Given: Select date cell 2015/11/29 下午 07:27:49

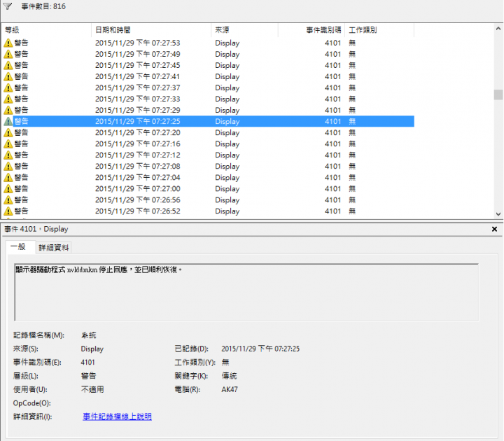Looking at the screenshot, I should (x=138, y=54).
